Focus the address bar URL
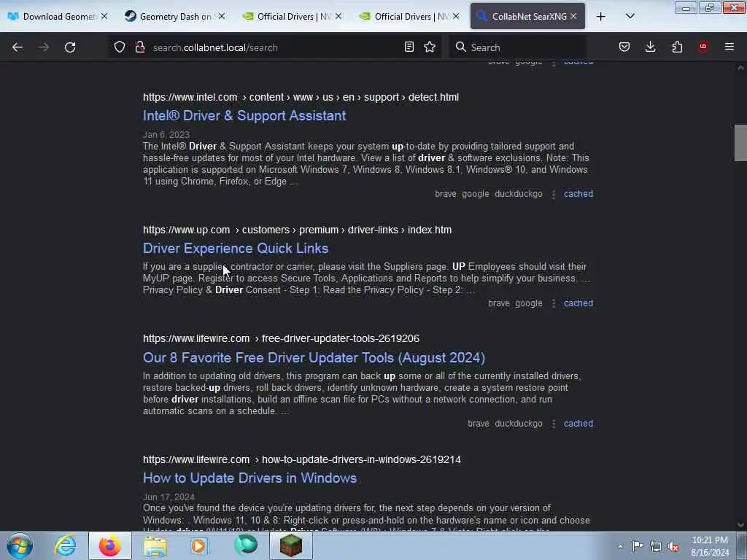 (274, 47)
